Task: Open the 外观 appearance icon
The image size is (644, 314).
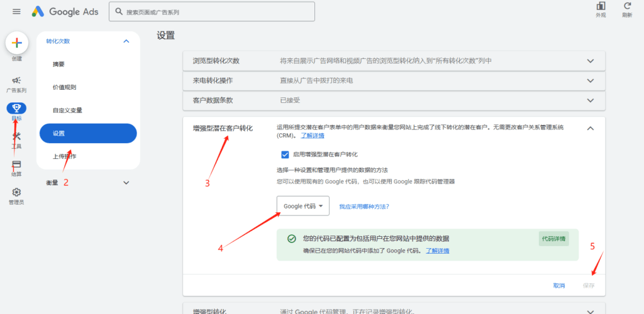Action: pos(601,6)
